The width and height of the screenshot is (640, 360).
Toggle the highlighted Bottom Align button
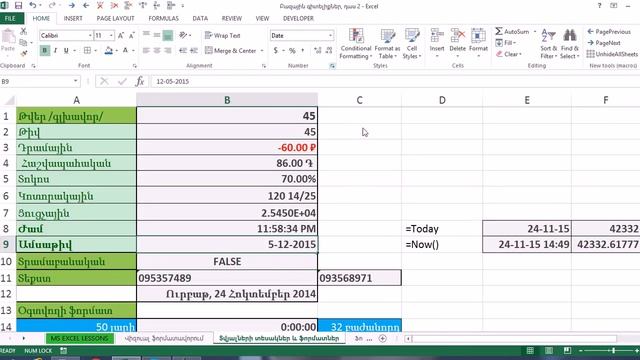[x=167, y=36]
